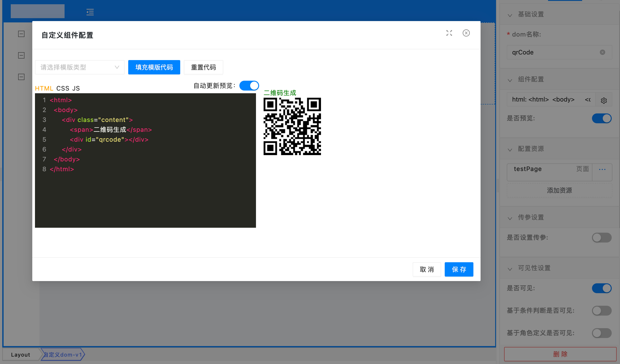
Task: Click the third minus box in the left sidebar
Action: [21, 77]
